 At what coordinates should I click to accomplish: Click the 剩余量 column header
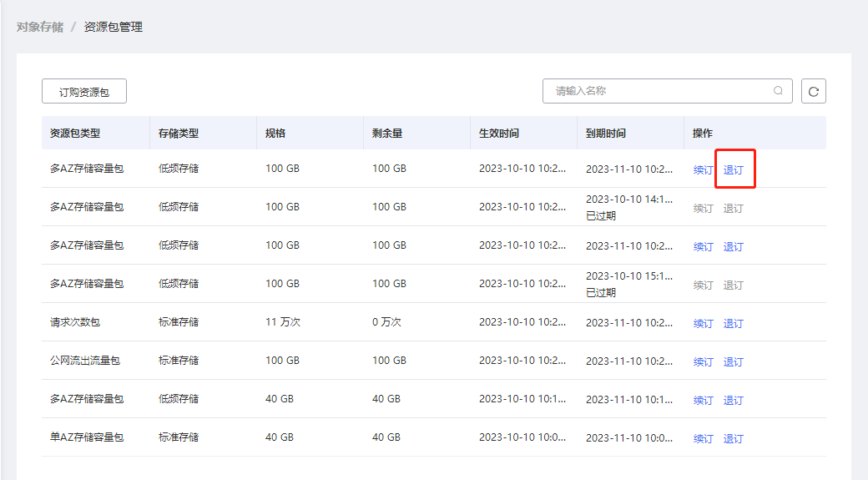[x=387, y=134]
